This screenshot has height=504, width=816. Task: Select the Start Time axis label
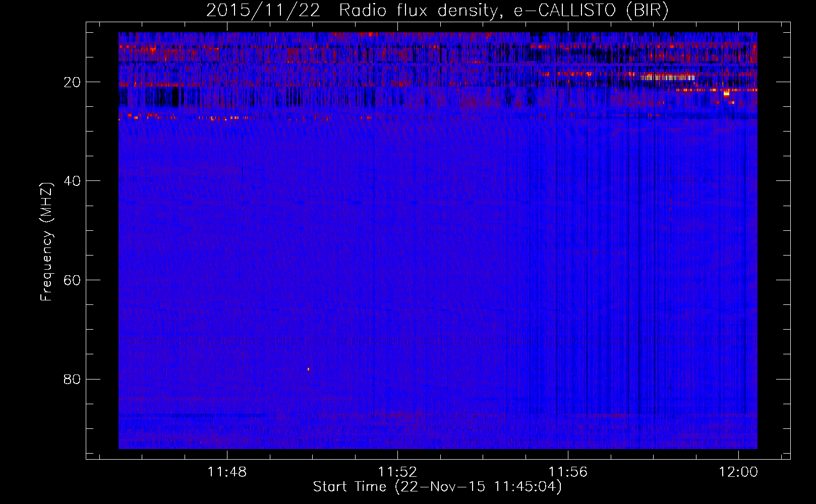tap(437, 487)
